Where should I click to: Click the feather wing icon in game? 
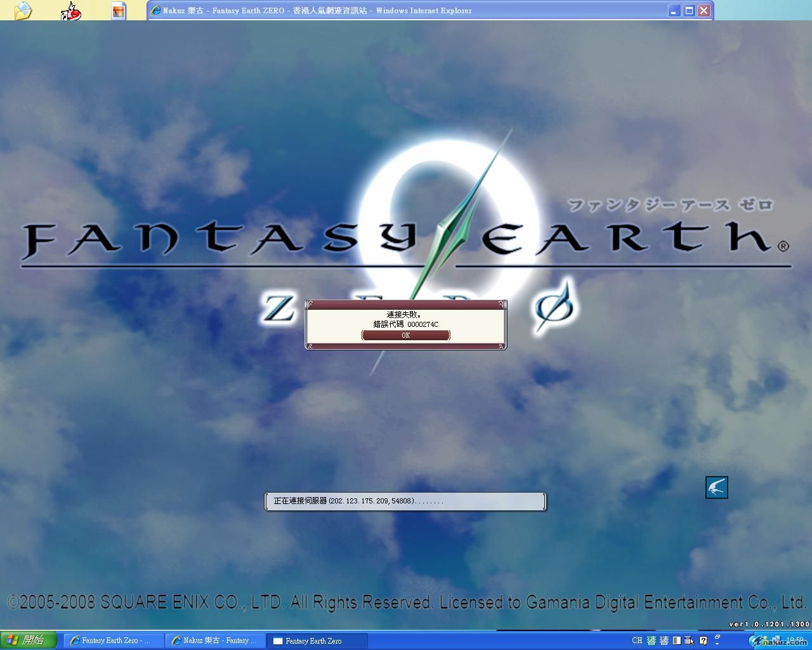coord(716,487)
